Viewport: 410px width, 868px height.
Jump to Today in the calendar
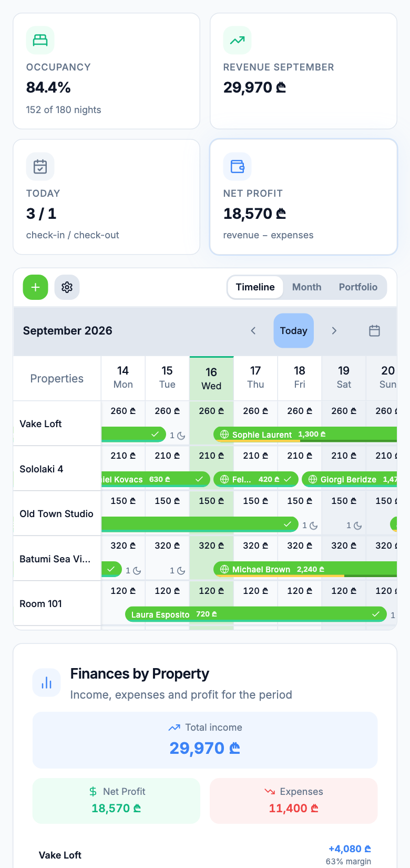tap(294, 331)
